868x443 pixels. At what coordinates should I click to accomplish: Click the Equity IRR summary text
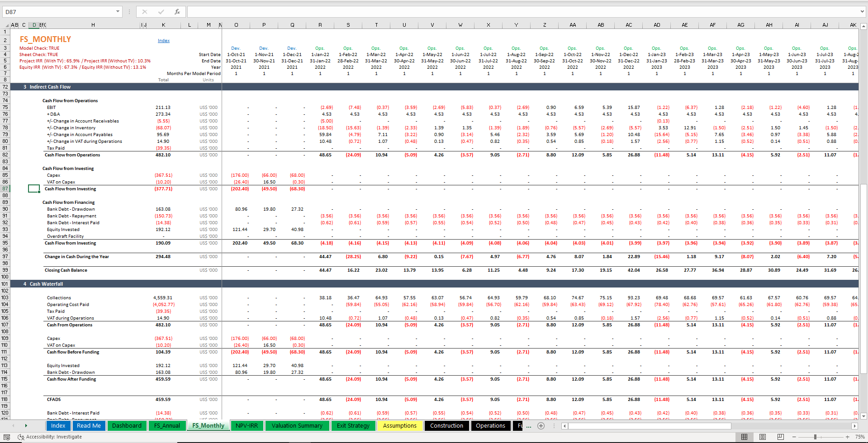click(x=83, y=67)
